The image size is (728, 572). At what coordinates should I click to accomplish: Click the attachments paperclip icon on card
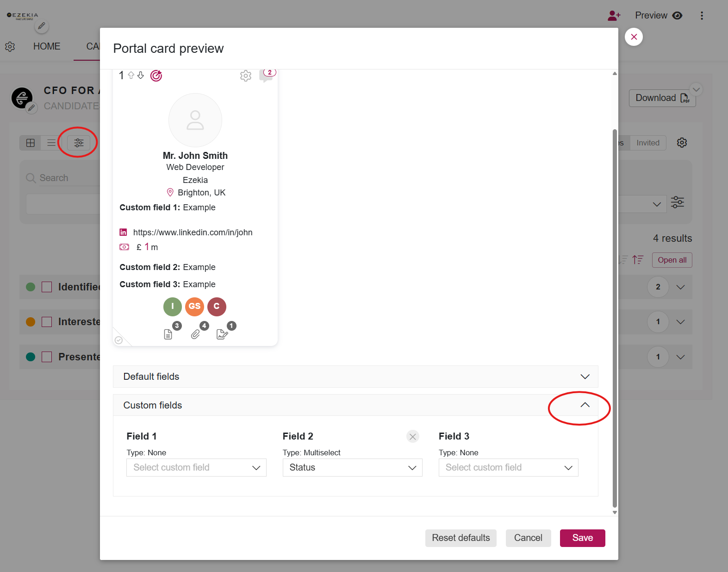196,334
